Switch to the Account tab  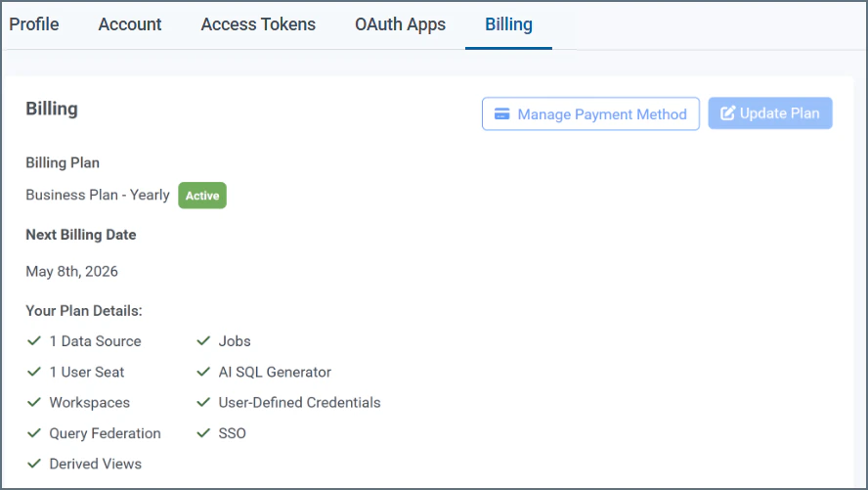(130, 24)
